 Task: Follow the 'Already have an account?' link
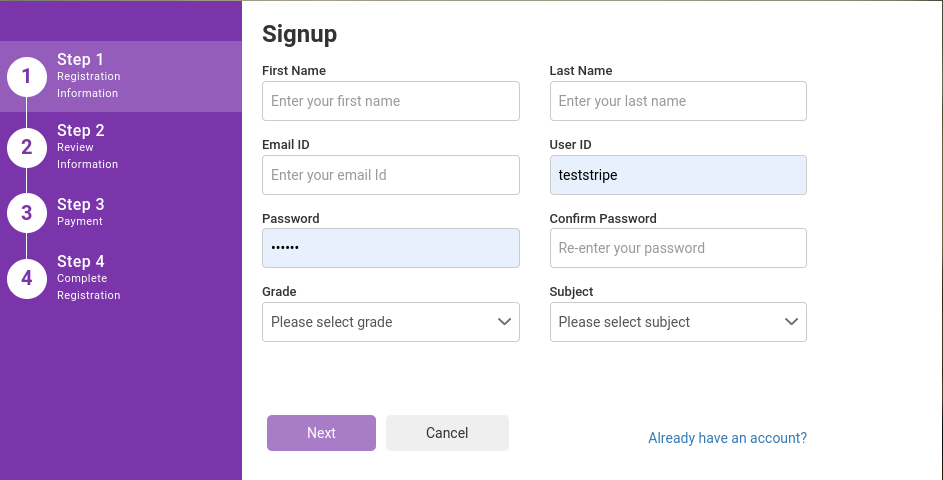tap(727, 438)
